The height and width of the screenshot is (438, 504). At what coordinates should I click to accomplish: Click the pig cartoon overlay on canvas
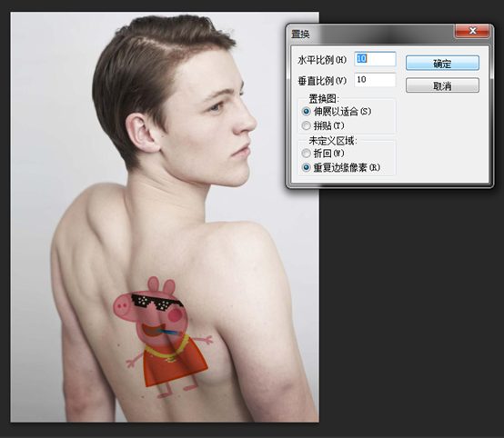click(x=162, y=337)
